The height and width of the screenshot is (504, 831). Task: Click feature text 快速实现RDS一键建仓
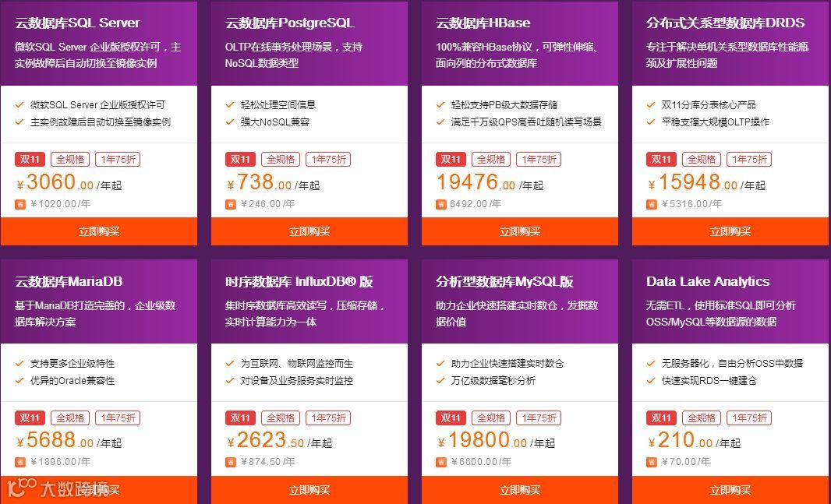pyautogui.click(x=709, y=380)
